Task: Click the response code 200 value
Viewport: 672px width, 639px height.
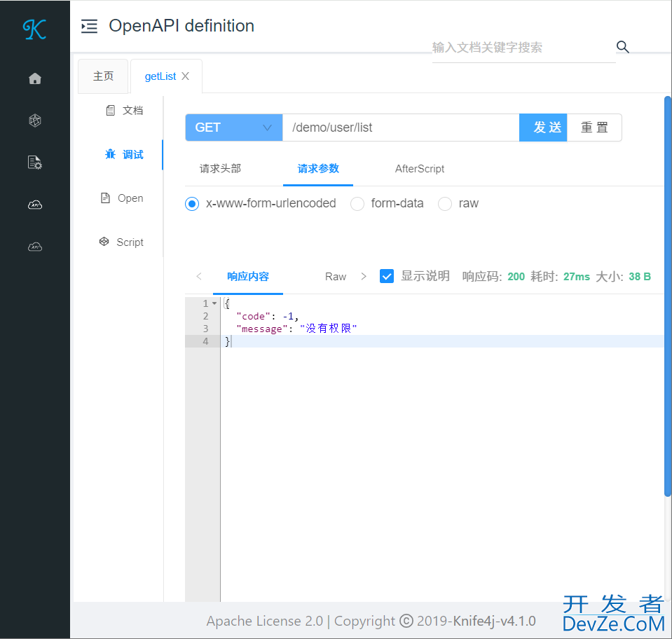Action: 516,277
